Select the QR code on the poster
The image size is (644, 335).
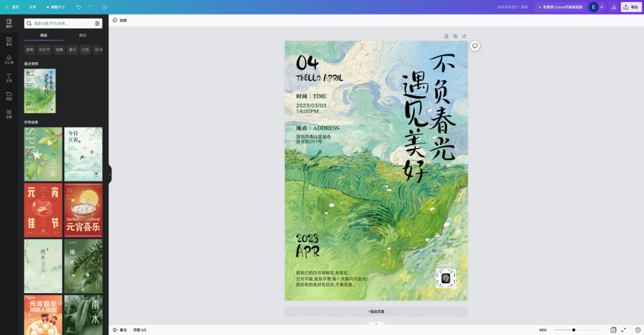(x=445, y=279)
